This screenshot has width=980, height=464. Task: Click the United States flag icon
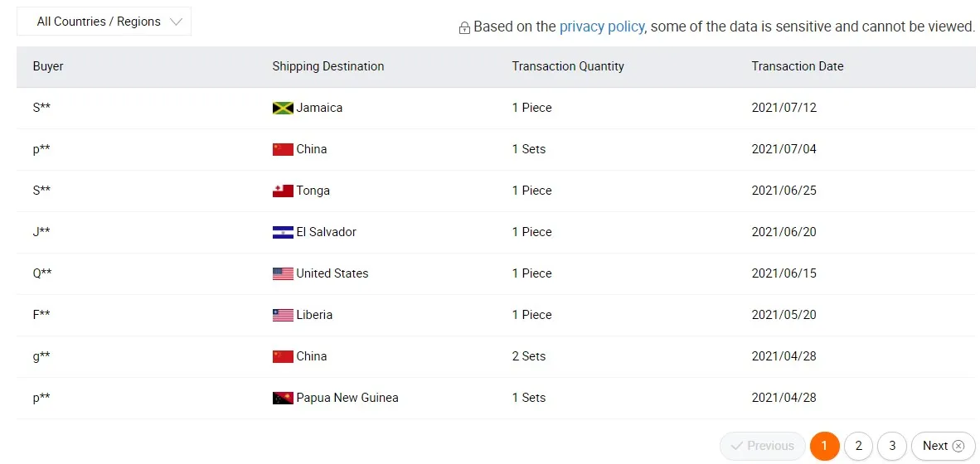click(x=283, y=274)
